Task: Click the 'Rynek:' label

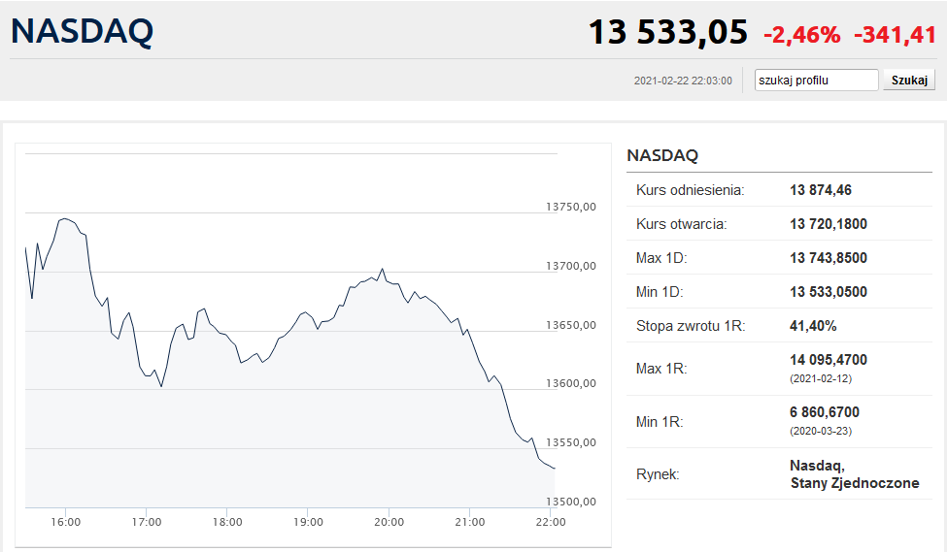Action: (657, 475)
